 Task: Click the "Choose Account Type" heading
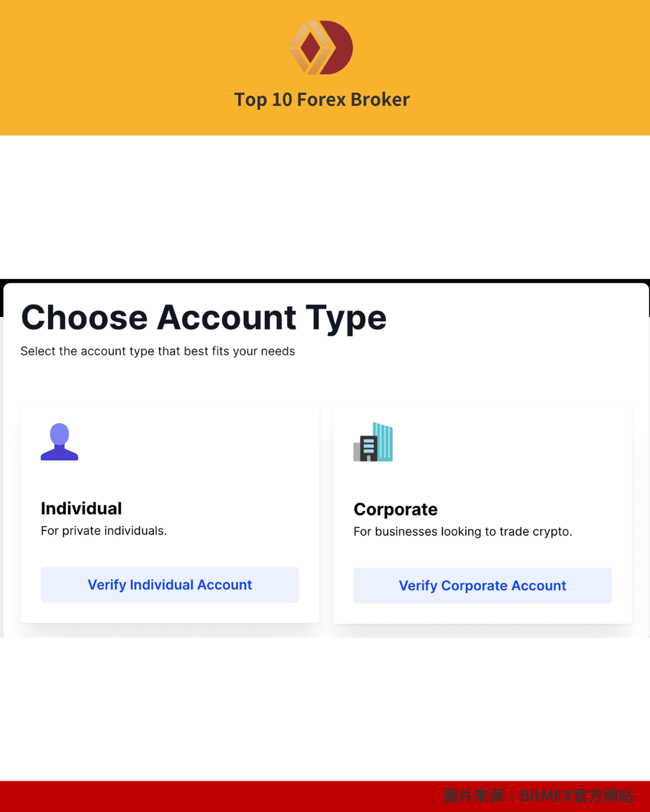(x=203, y=318)
